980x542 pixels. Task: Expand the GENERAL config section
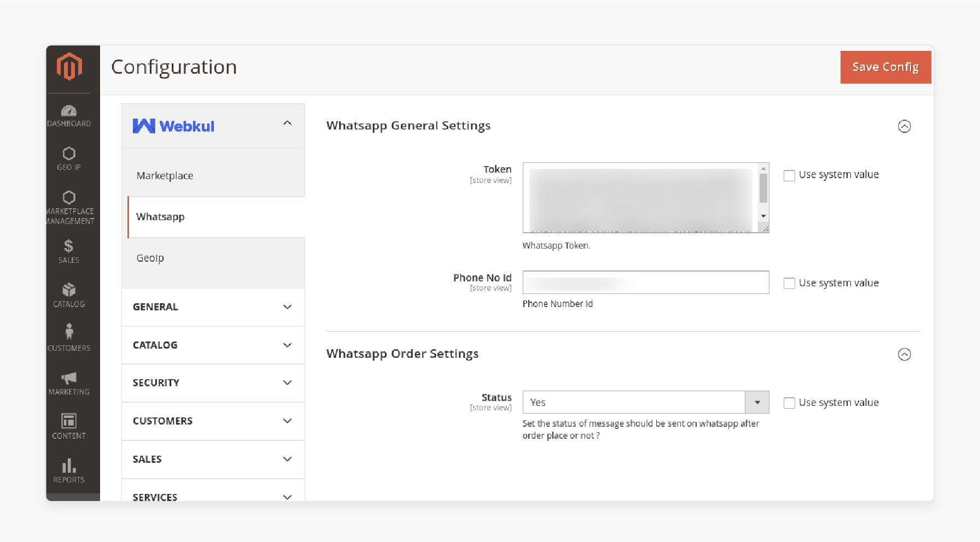pyautogui.click(x=213, y=307)
